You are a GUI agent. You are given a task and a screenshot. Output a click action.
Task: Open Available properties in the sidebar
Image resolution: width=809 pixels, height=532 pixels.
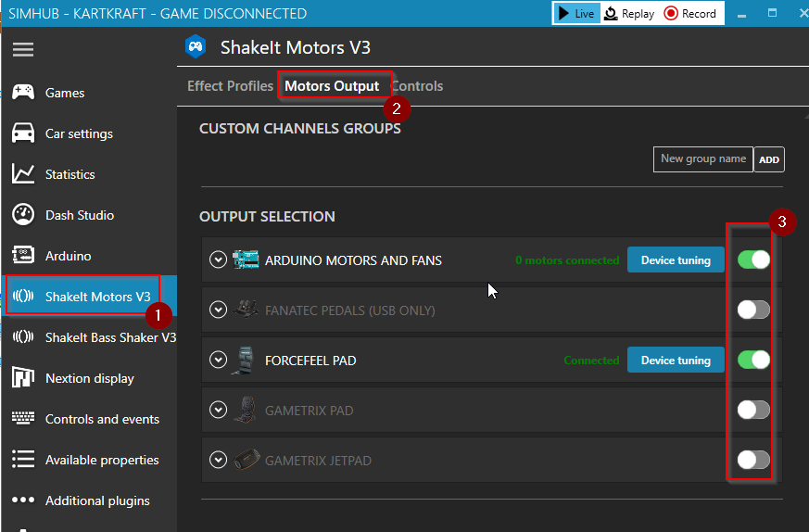pos(89,460)
